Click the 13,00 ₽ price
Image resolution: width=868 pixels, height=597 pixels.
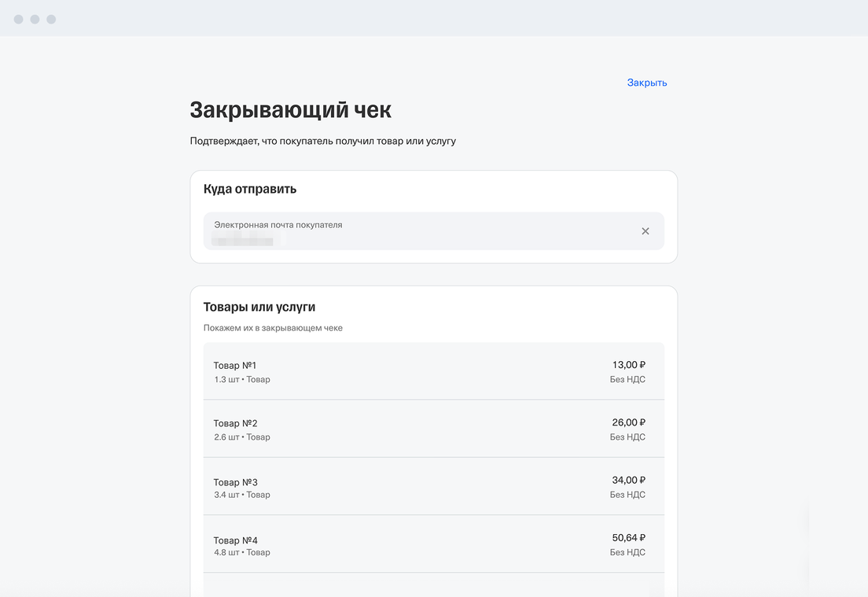628,365
